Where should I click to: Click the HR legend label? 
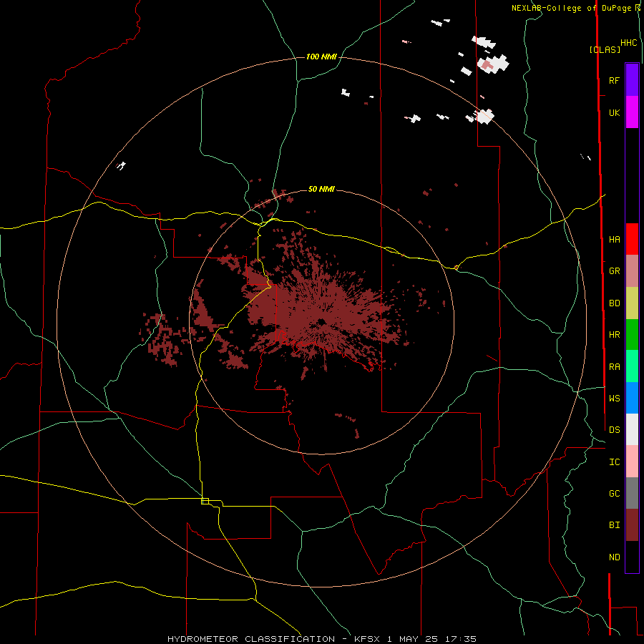tap(614, 335)
